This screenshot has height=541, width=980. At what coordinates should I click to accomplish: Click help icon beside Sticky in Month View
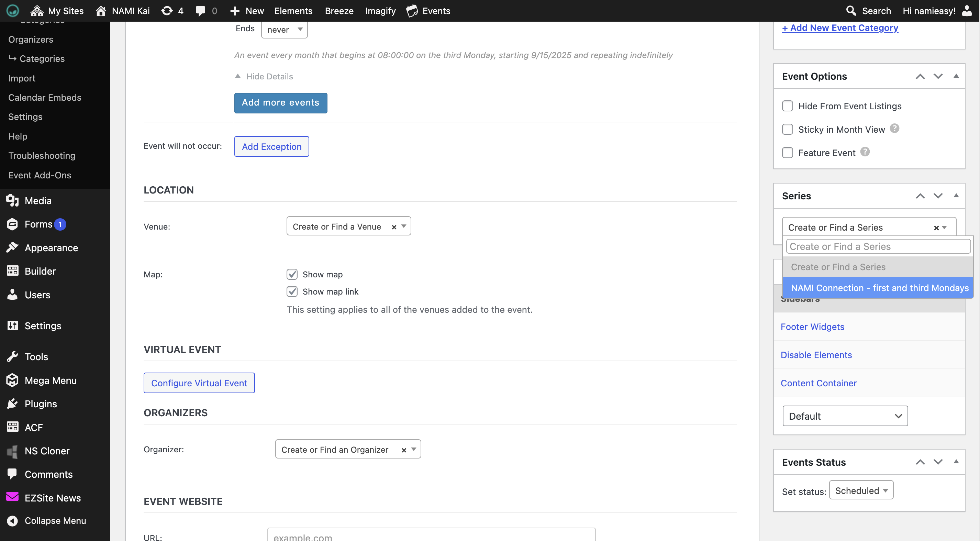coord(894,129)
